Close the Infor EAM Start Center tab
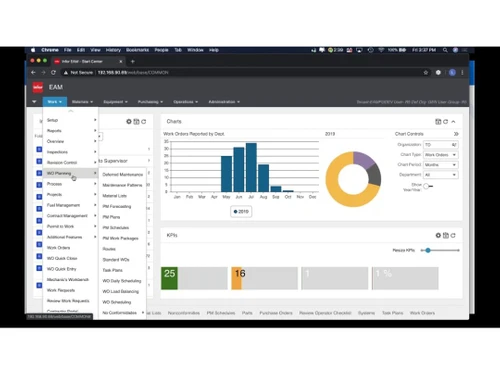Screen dimensions: 500x375 [121, 61]
